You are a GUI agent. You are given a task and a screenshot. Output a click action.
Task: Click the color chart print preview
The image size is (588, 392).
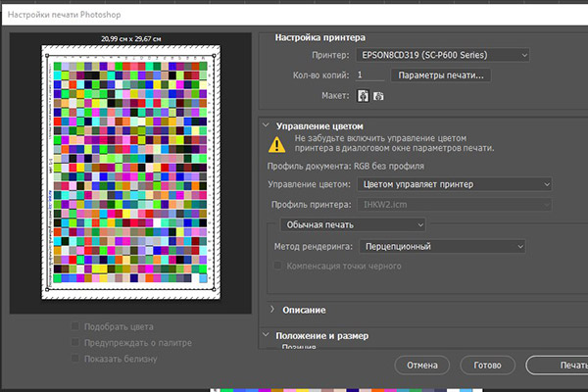pos(130,172)
